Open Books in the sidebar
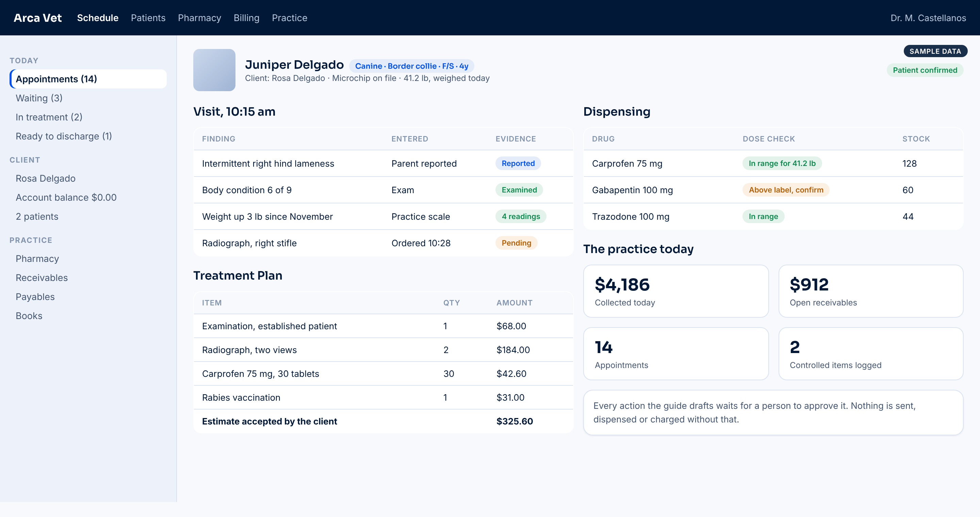This screenshot has width=980, height=517. [29, 316]
